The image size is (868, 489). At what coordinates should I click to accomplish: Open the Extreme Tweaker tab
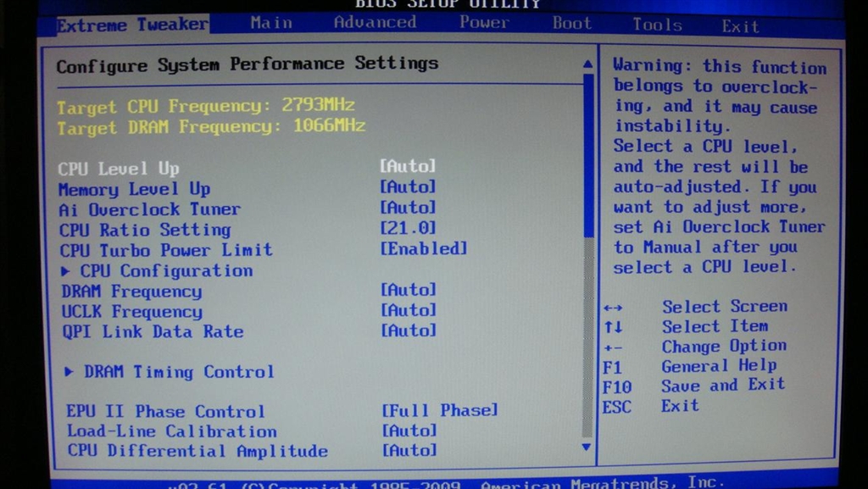pos(133,25)
